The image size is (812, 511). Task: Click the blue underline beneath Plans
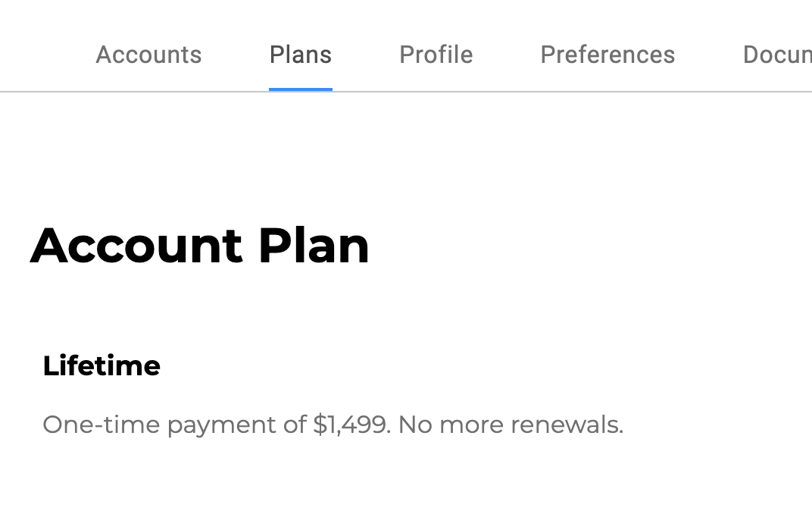coord(301,89)
